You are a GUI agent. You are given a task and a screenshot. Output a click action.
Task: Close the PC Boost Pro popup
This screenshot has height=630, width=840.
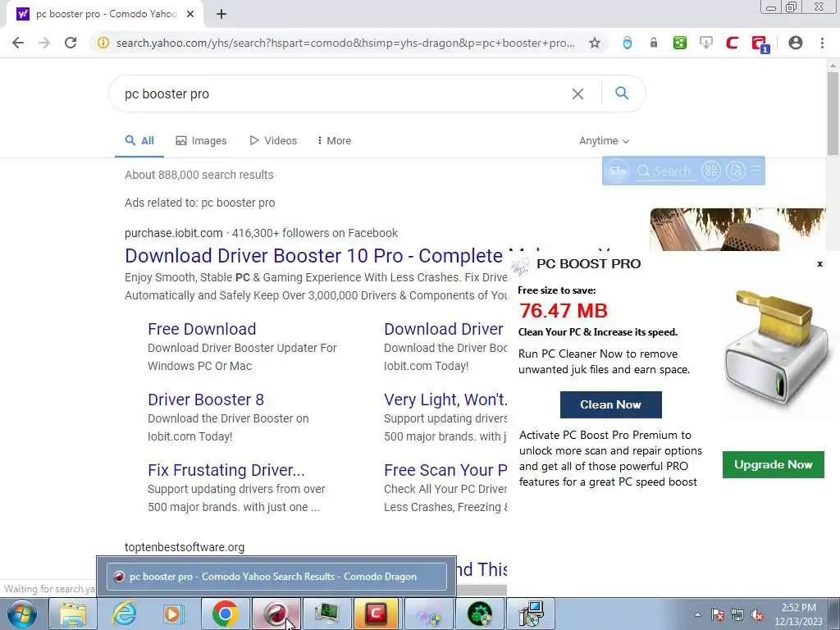coord(819,263)
